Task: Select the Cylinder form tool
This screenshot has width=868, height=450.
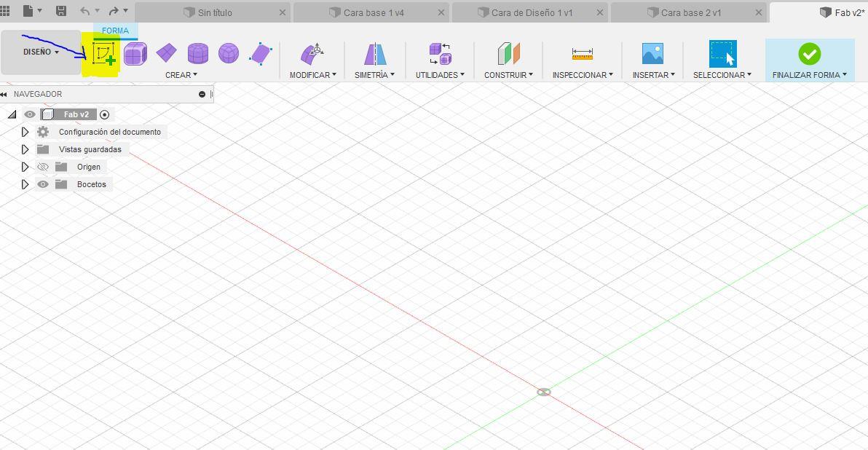Action: click(x=197, y=54)
